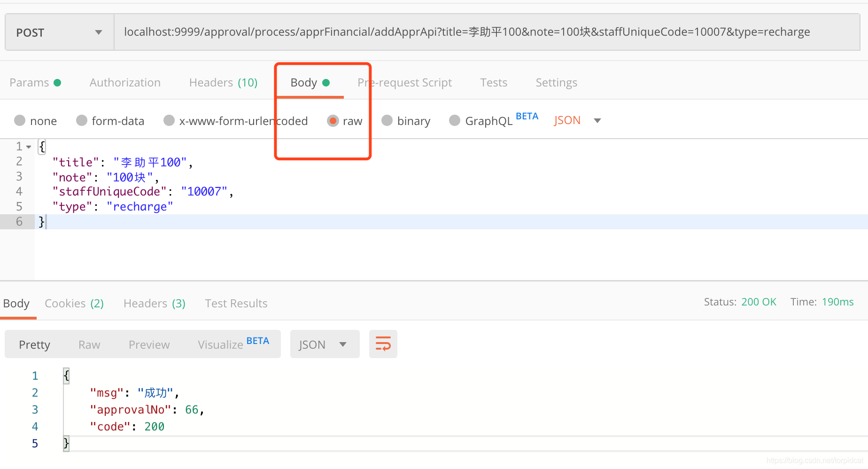Choose the none body type
This screenshot has height=469, width=868.
pyautogui.click(x=35, y=120)
